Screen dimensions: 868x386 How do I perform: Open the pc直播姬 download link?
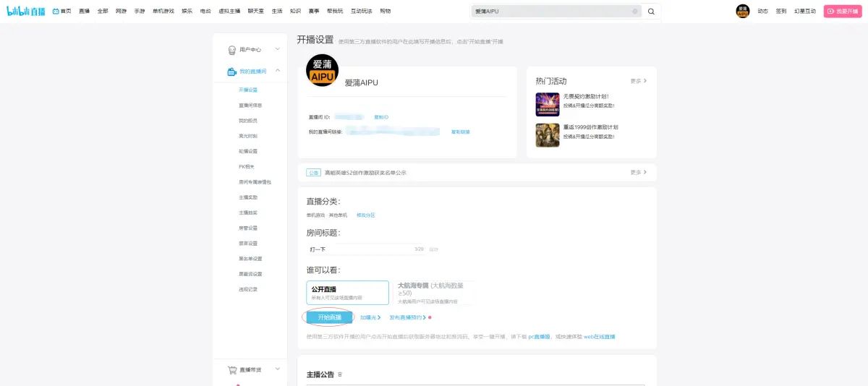[538, 337]
